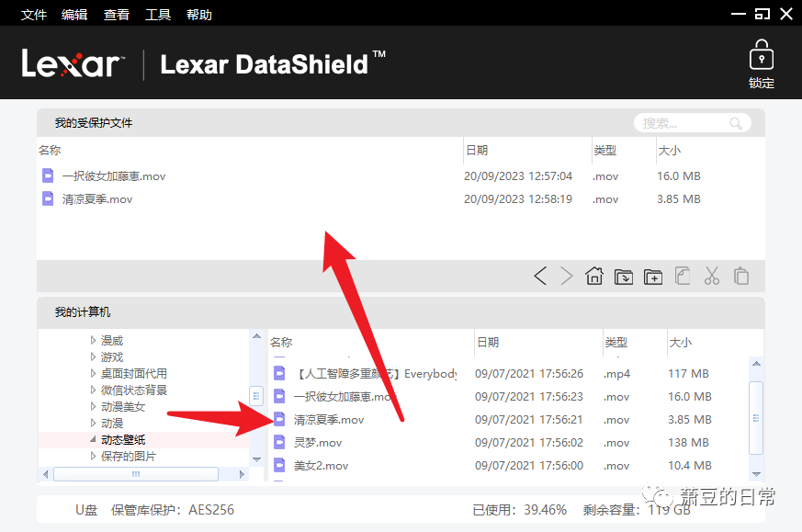Expand the 动漫美女 folder
This screenshot has width=802, height=532.
pyautogui.click(x=93, y=406)
